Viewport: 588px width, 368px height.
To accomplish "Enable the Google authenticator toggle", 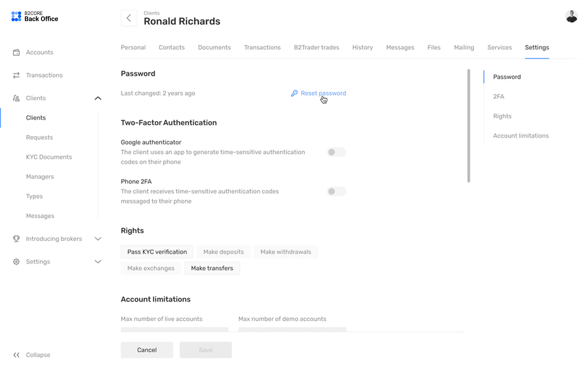I will pyautogui.click(x=336, y=152).
